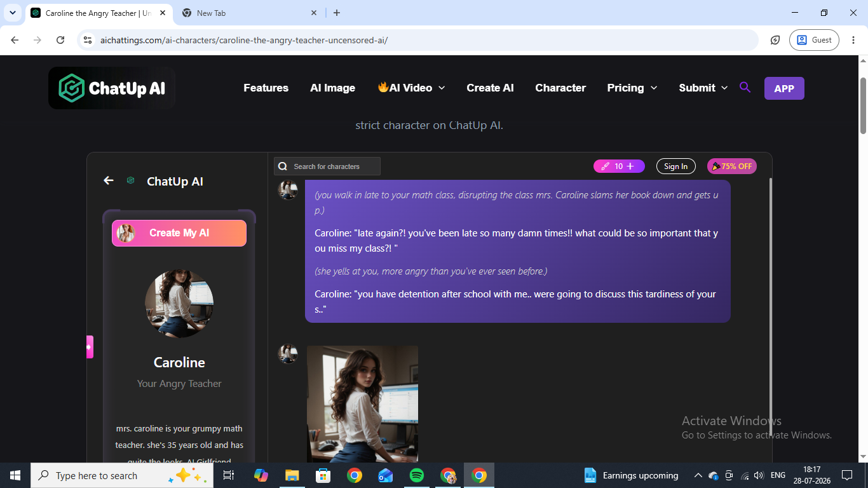Click the back arrow beside ChatUp AI
The image size is (868, 488).
[109, 181]
